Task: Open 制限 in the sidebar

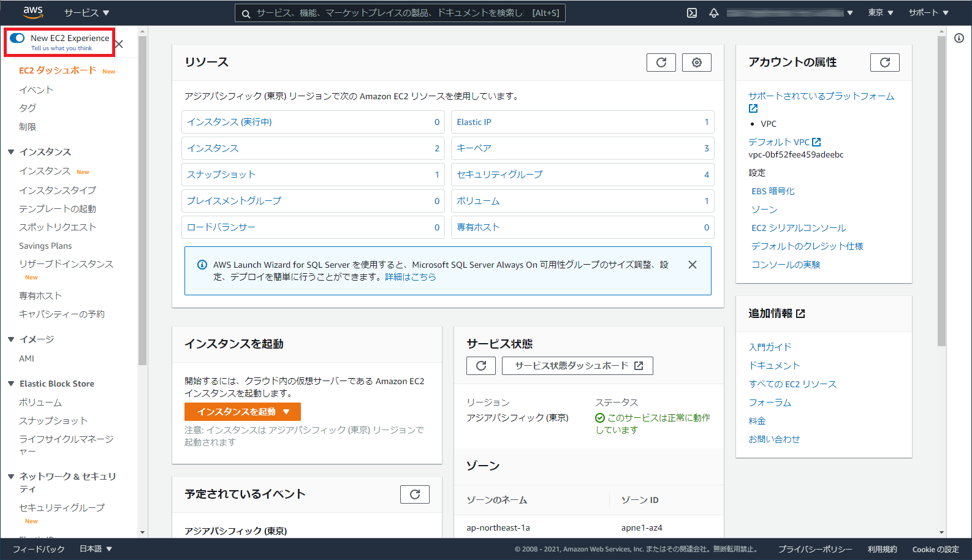Action: click(28, 127)
